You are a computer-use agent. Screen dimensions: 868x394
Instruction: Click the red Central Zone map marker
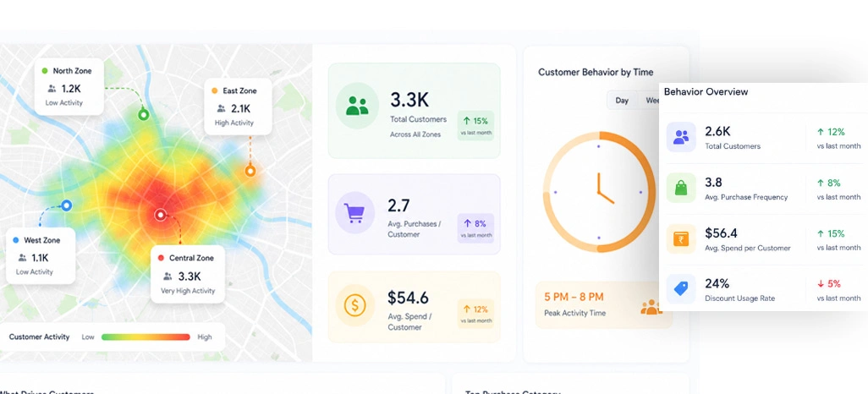coord(161,215)
